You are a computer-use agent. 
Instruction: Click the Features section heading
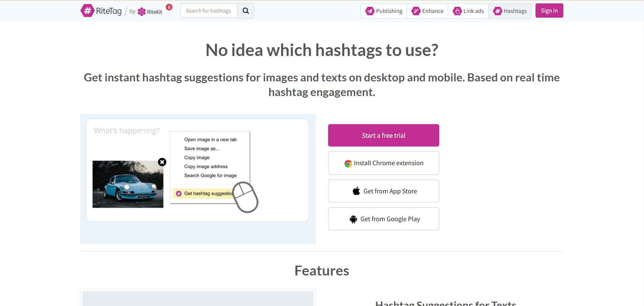pyautogui.click(x=322, y=271)
